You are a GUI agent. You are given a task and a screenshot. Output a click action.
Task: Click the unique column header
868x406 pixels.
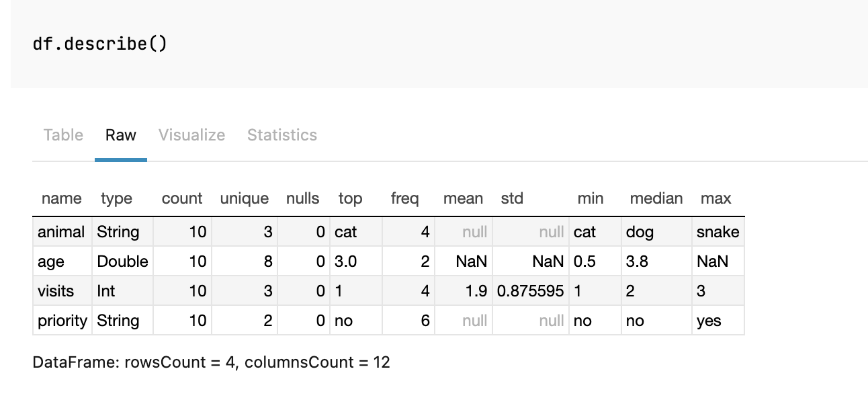click(244, 198)
